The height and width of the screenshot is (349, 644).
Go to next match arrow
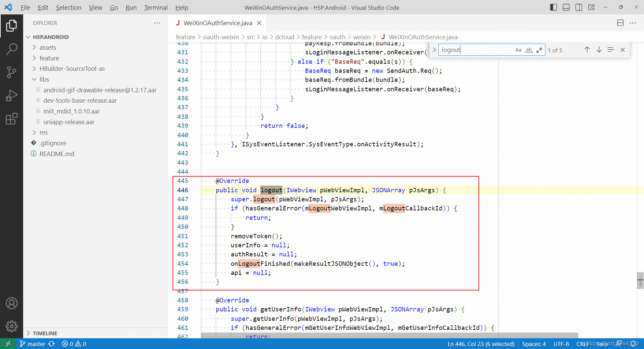pos(599,50)
